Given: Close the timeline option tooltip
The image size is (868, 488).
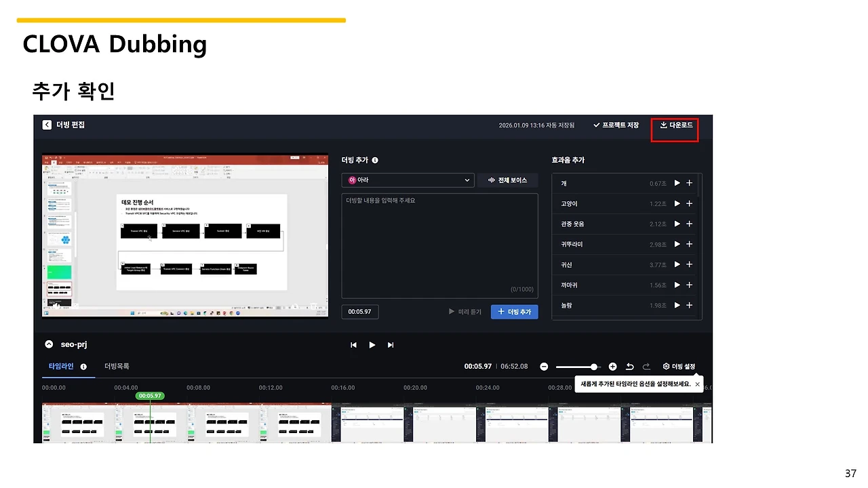Looking at the screenshot, I should (697, 384).
